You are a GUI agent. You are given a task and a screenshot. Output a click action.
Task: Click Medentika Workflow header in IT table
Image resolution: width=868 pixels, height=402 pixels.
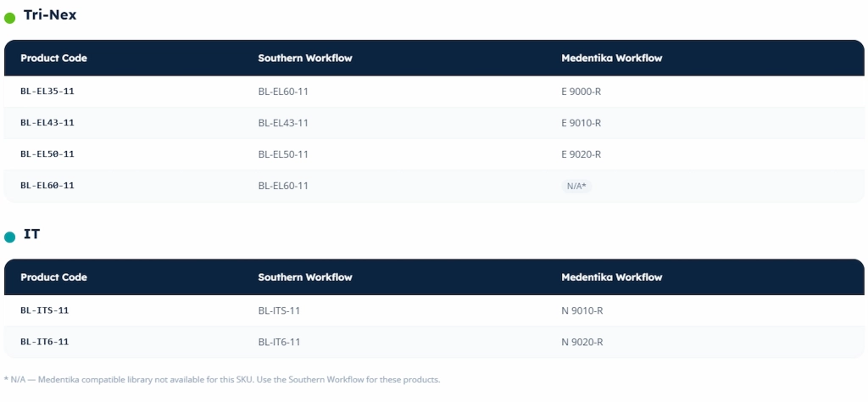click(x=612, y=277)
